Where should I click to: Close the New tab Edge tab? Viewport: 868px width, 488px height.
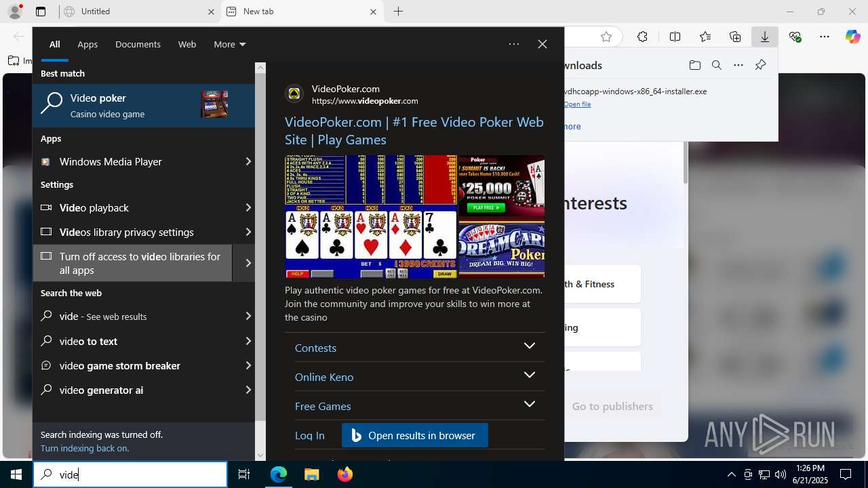click(x=373, y=12)
